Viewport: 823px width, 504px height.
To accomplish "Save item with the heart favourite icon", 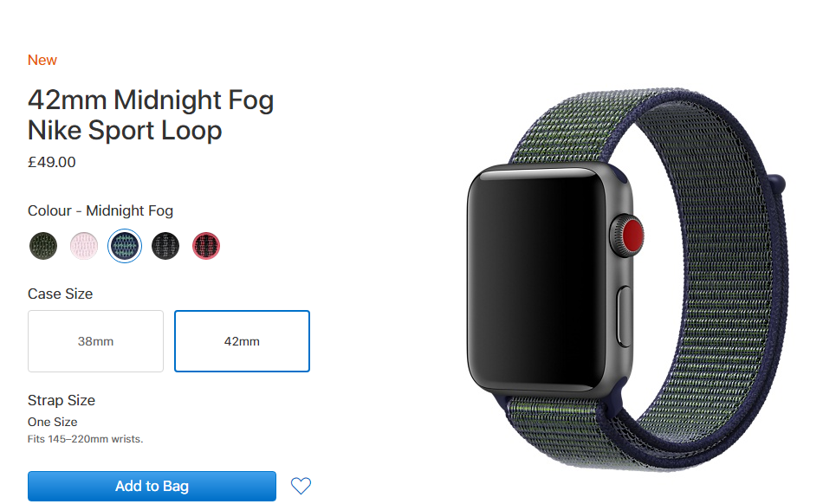I will pos(301,486).
